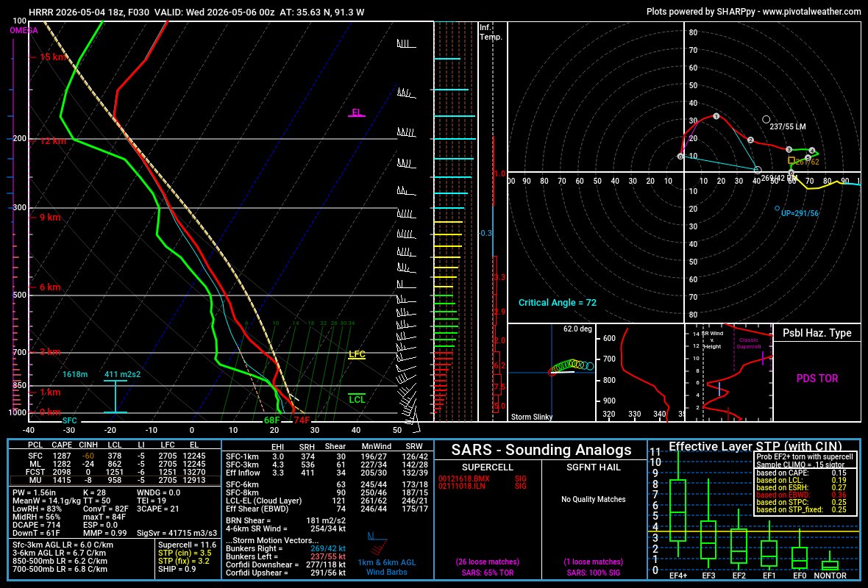Click the Bunkers left mover circle on hodograph
This screenshot has width=868, height=588.
click(766, 120)
